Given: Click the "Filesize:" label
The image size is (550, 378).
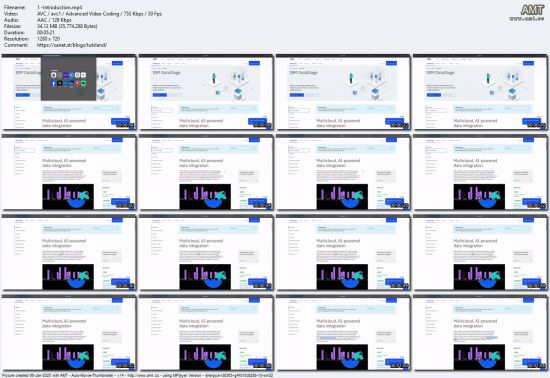Looking at the screenshot, I should [x=13, y=26].
